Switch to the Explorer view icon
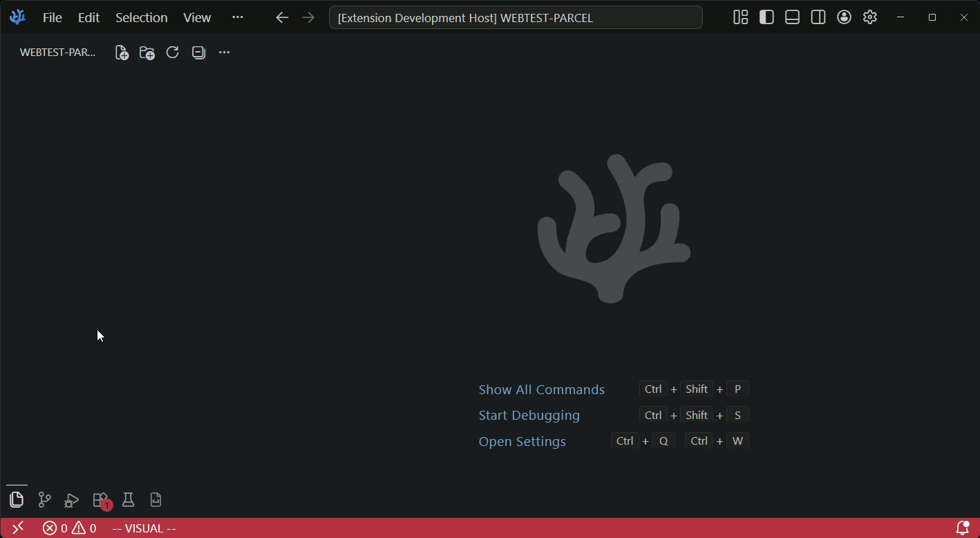Screen dimensions: 980x538 (x=17, y=499)
